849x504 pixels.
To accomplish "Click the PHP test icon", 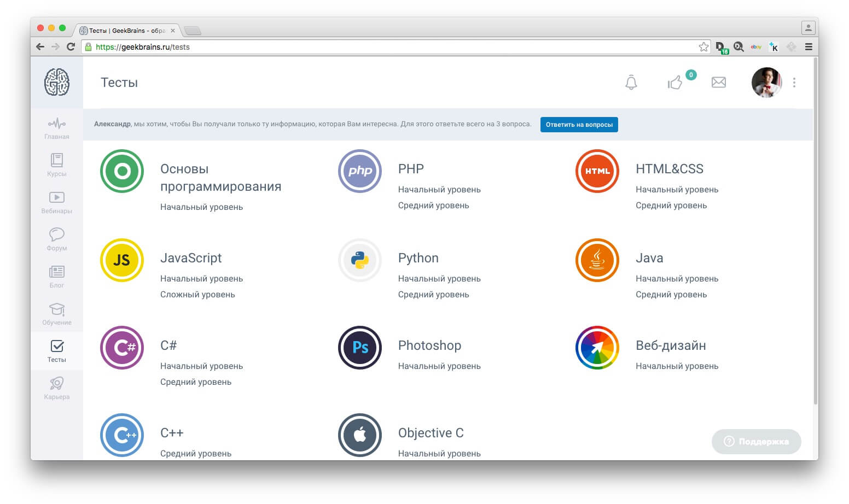I will pyautogui.click(x=360, y=171).
